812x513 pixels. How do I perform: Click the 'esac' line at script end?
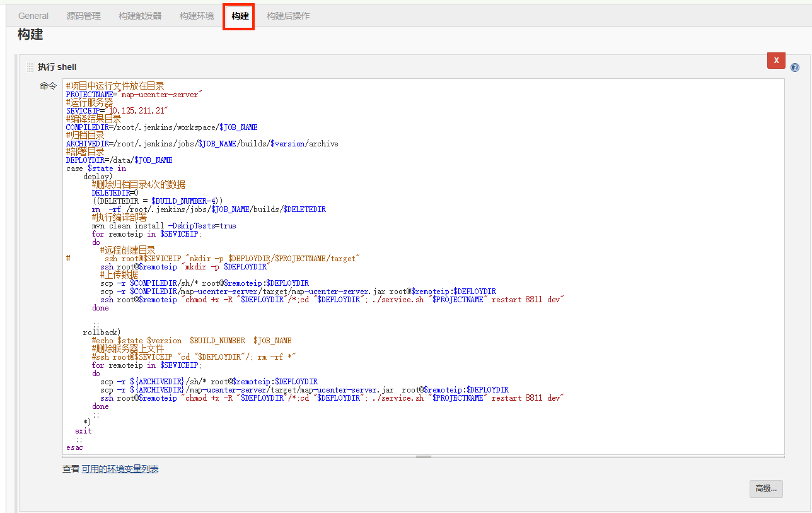click(74, 447)
